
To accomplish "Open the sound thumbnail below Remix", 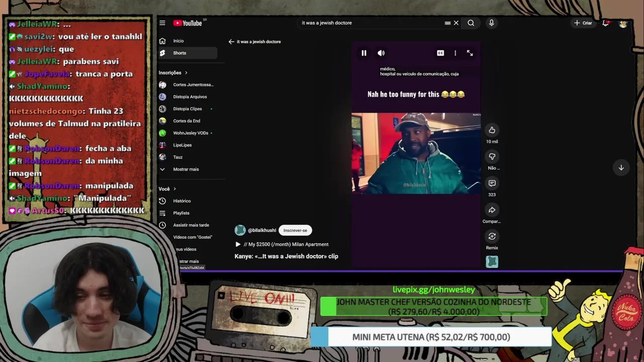I will point(492,261).
